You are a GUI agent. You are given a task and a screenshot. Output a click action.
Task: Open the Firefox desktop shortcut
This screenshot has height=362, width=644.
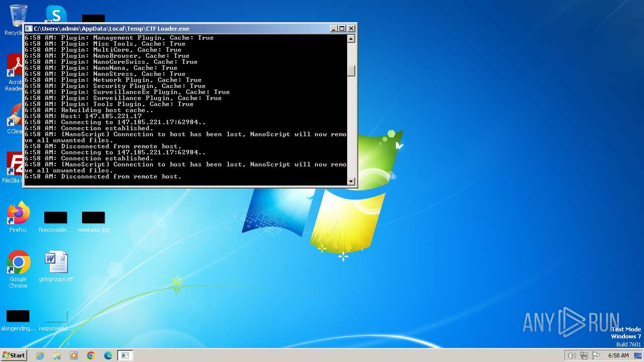pos(18,217)
